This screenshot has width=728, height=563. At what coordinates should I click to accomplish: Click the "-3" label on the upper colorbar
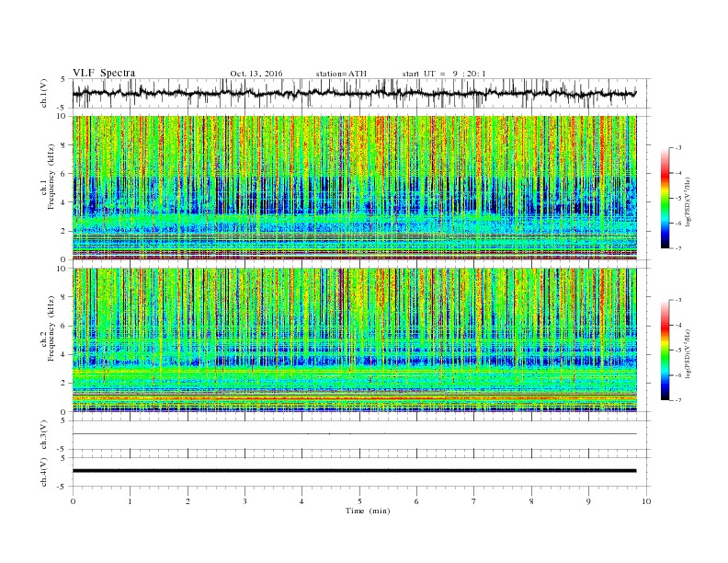(678, 148)
